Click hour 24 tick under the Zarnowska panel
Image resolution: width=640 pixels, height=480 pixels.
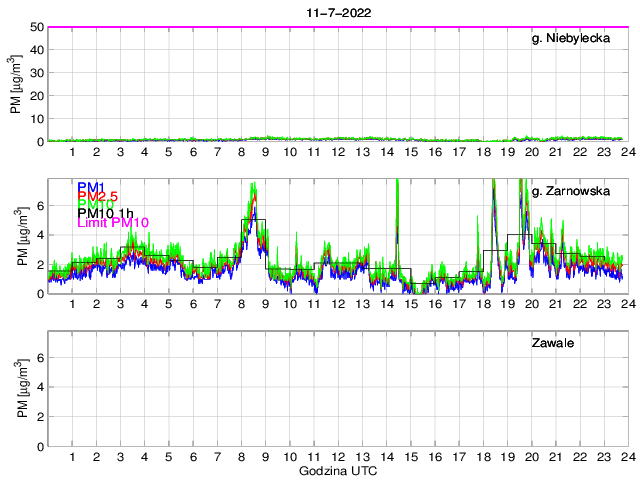[627, 305]
